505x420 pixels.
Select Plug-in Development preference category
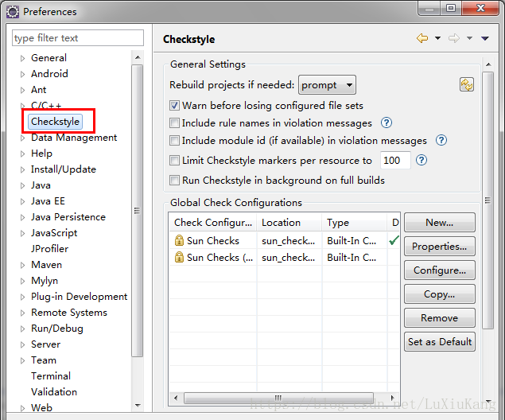[80, 297]
